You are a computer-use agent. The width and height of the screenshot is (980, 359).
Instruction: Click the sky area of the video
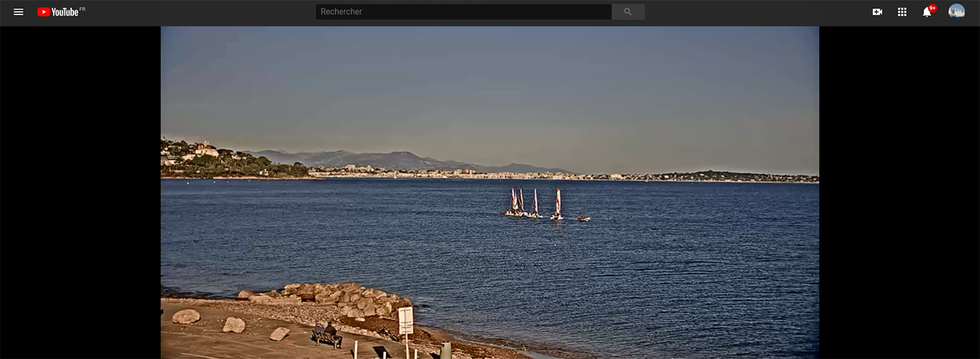[x=484, y=83]
